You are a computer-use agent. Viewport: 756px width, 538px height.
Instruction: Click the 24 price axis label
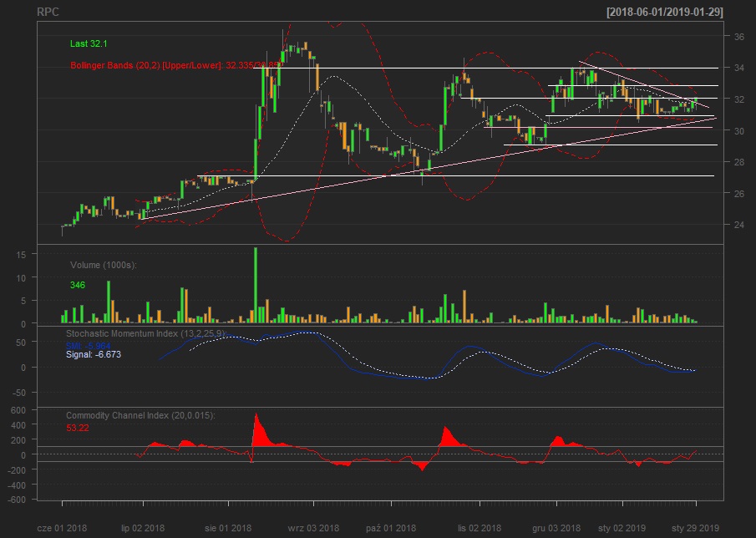(738, 225)
